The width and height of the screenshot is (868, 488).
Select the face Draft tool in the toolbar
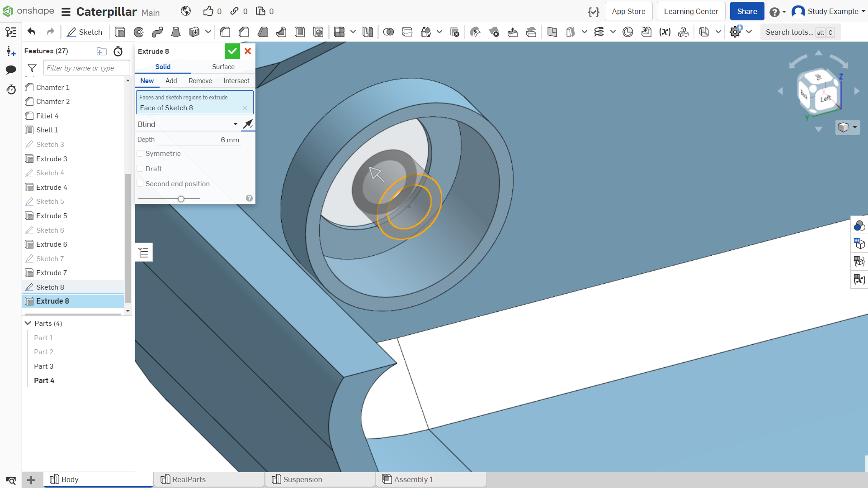pos(262,32)
